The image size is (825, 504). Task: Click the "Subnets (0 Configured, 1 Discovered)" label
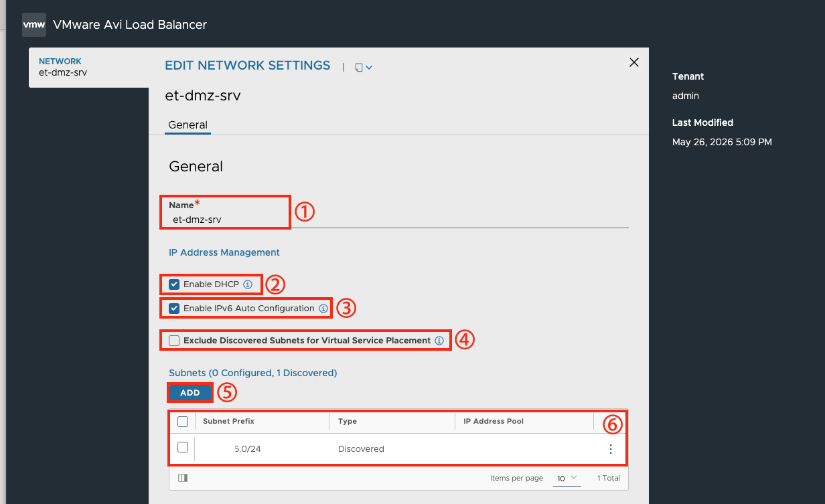coord(253,373)
